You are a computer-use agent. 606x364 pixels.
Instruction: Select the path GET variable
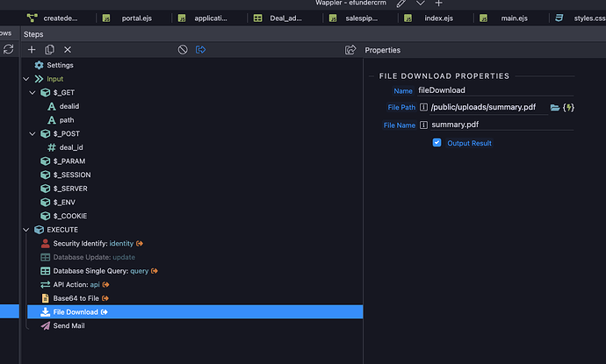point(67,120)
